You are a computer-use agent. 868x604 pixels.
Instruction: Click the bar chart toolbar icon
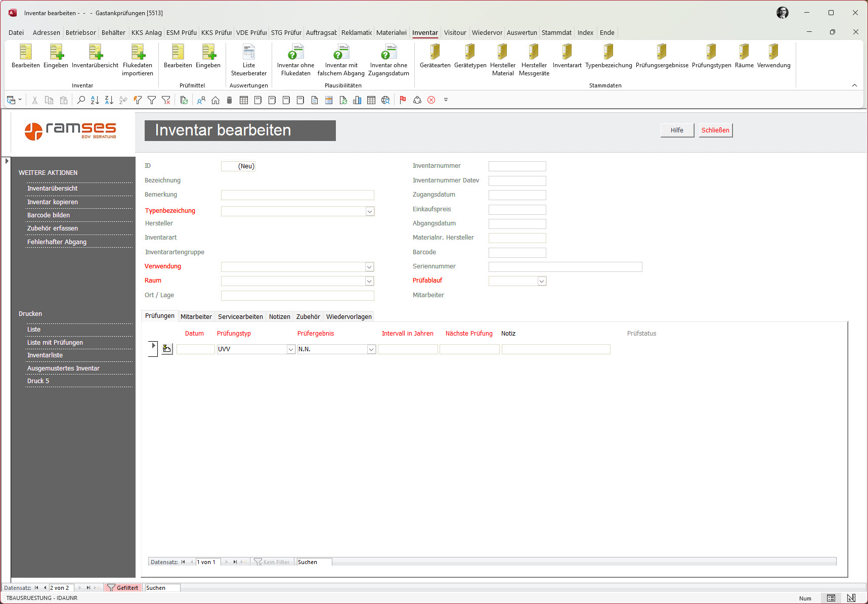[x=357, y=100]
